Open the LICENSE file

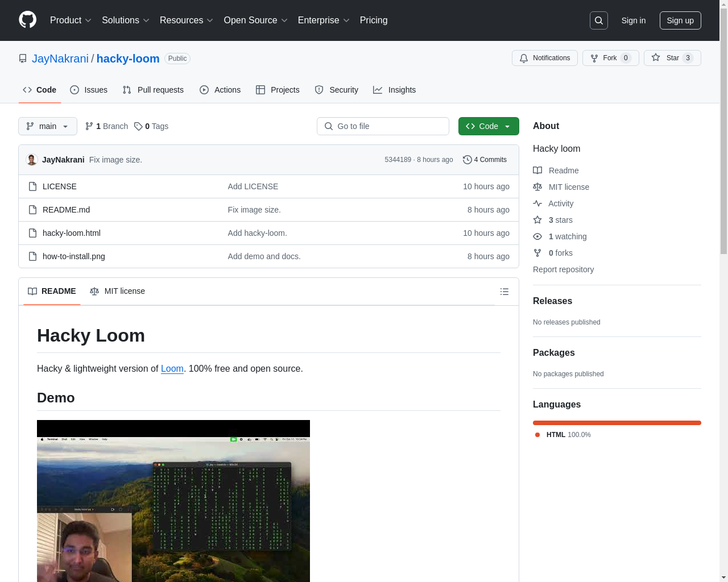coord(60,186)
